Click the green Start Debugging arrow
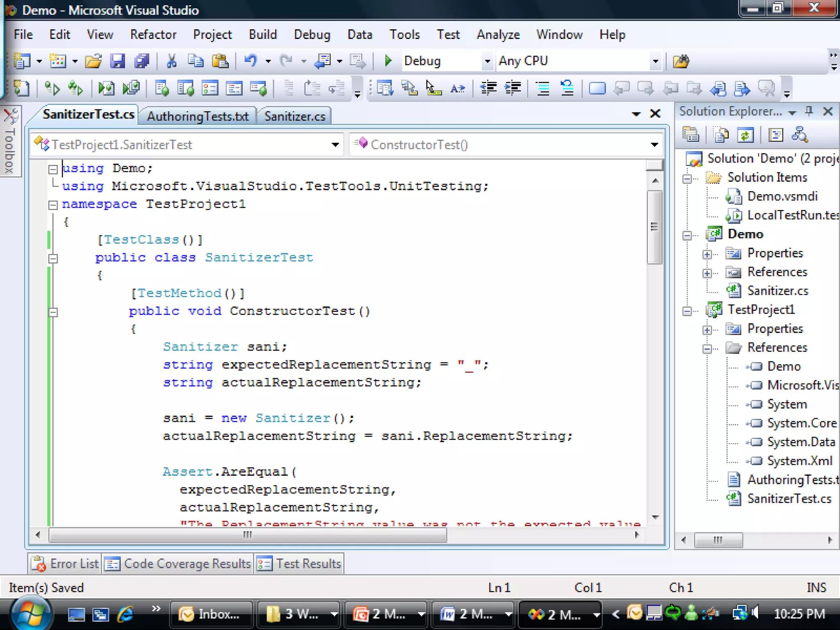 [x=388, y=61]
